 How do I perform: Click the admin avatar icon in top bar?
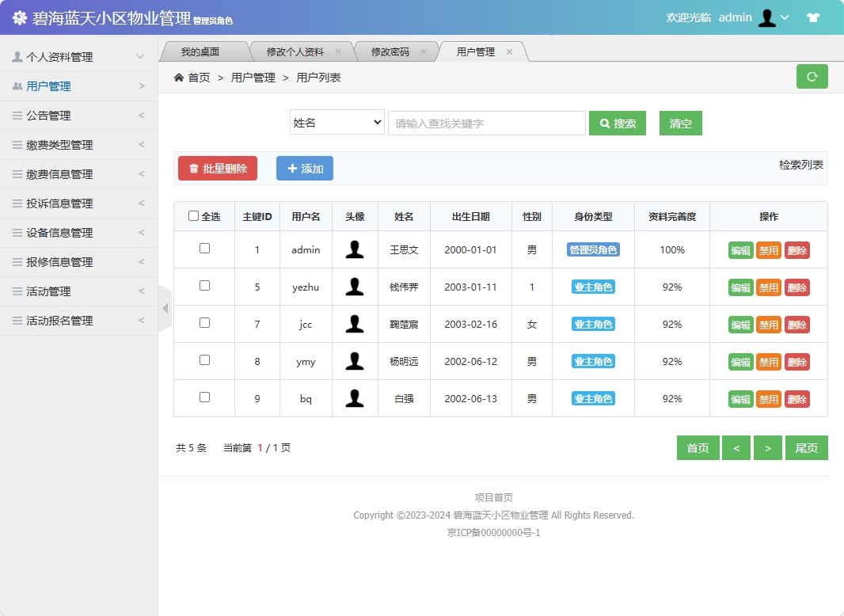click(x=766, y=17)
